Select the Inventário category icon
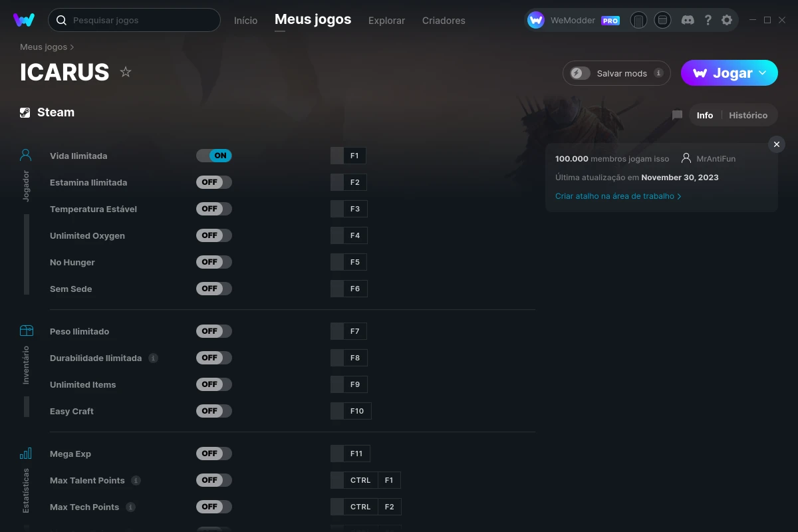This screenshot has height=532, width=798. click(26, 331)
